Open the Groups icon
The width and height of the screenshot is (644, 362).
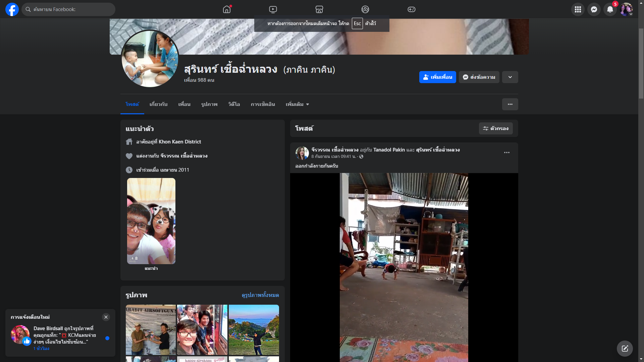coord(365,9)
